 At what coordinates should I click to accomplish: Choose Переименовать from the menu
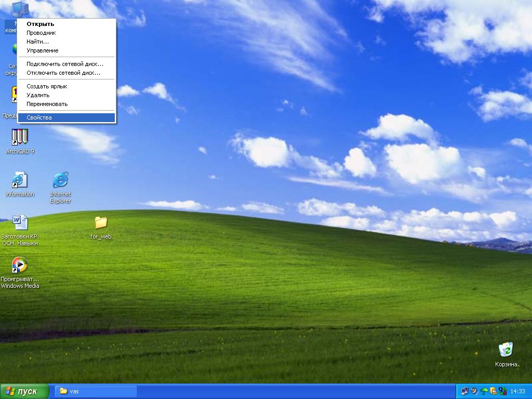pyautogui.click(x=66, y=104)
